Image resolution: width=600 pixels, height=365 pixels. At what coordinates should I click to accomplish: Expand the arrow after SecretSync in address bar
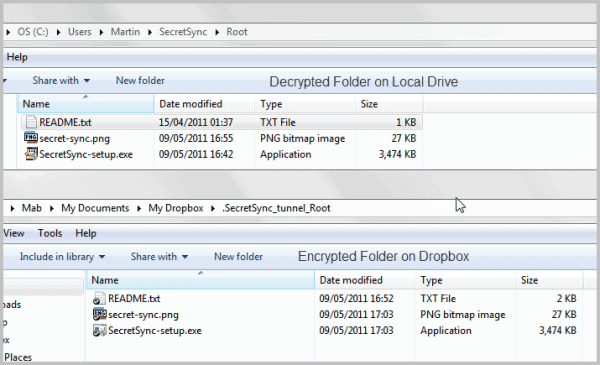coord(217,32)
